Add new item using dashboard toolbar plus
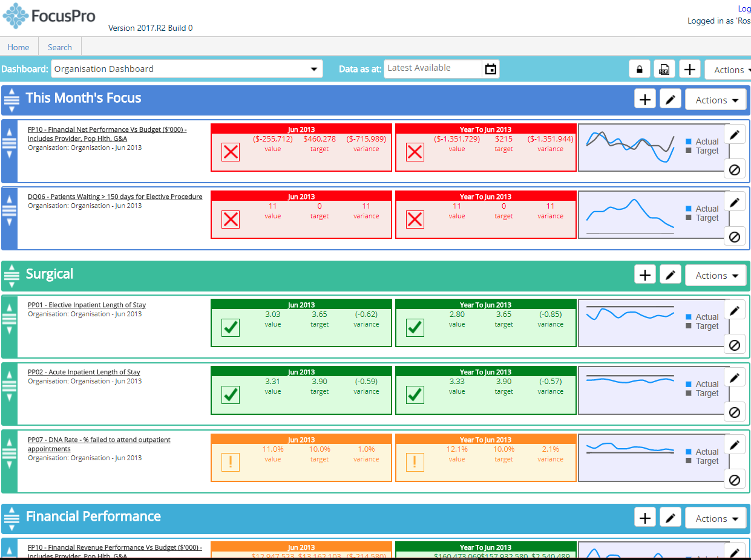Viewport: 751px width, 560px height. tap(689, 69)
